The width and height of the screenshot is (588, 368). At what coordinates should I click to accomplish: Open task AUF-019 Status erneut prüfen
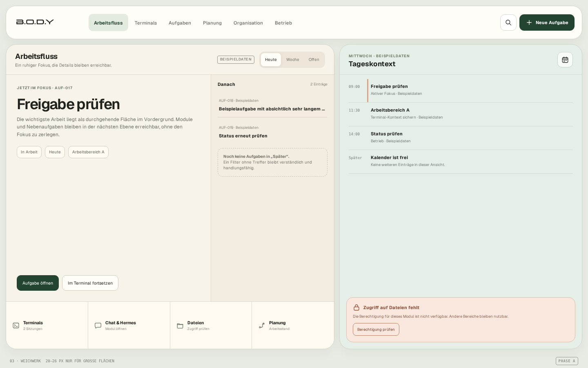(x=273, y=132)
